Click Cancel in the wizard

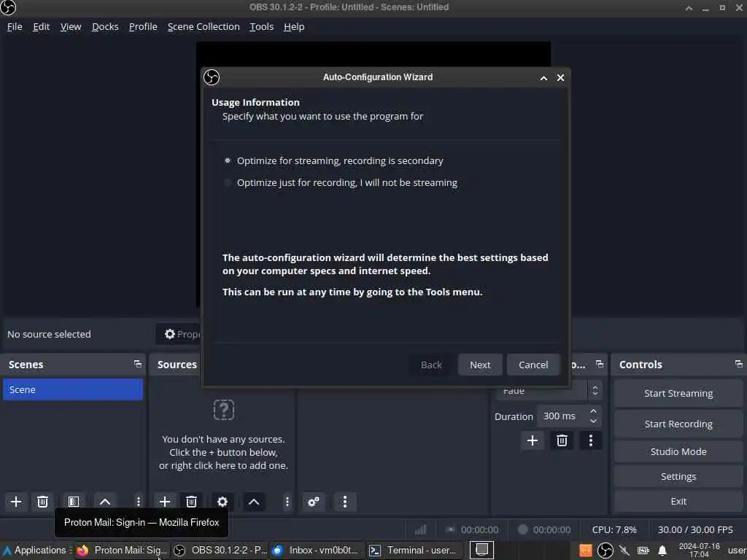pos(533,365)
